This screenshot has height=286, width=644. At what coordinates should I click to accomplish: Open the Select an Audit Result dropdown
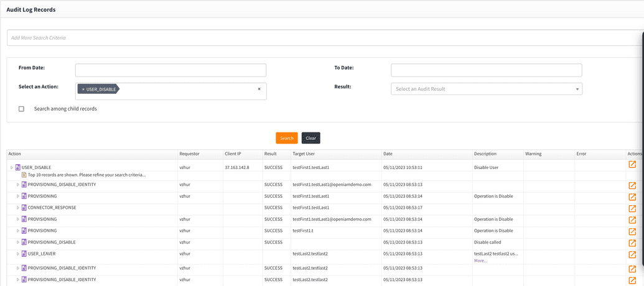pyautogui.click(x=486, y=89)
